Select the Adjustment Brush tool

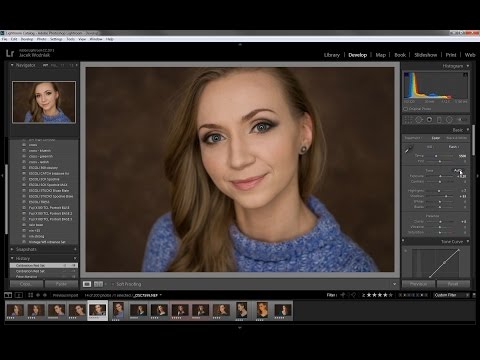click(462, 120)
